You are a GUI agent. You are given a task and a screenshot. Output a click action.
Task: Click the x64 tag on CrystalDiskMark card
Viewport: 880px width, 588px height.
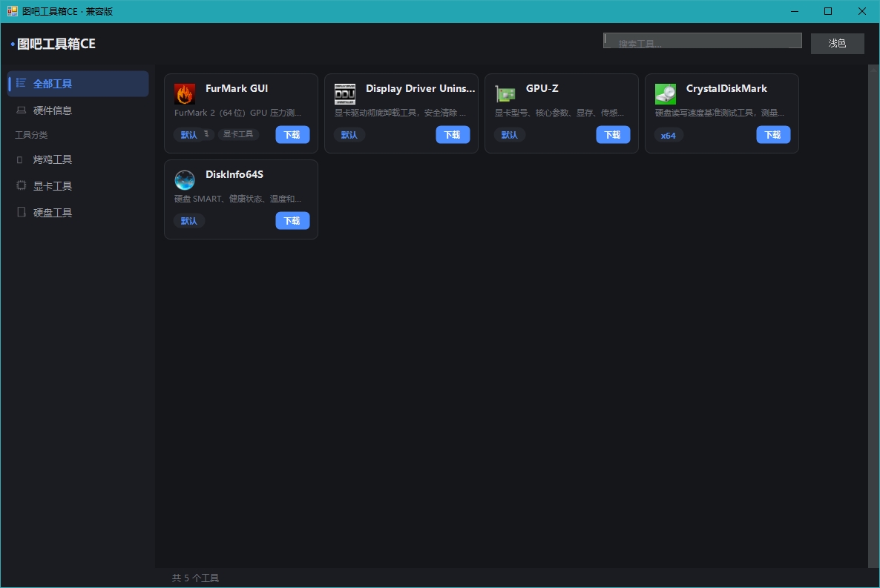(x=669, y=135)
